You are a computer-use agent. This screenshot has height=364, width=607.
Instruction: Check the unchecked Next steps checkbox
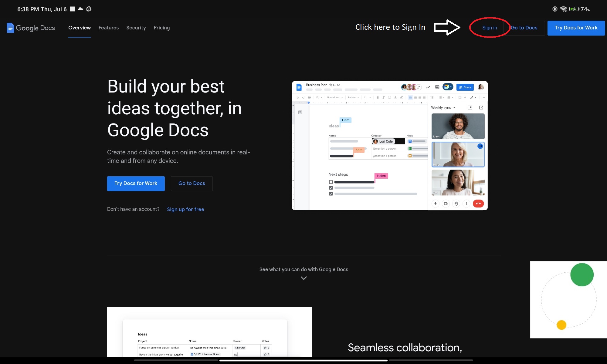tap(331, 182)
